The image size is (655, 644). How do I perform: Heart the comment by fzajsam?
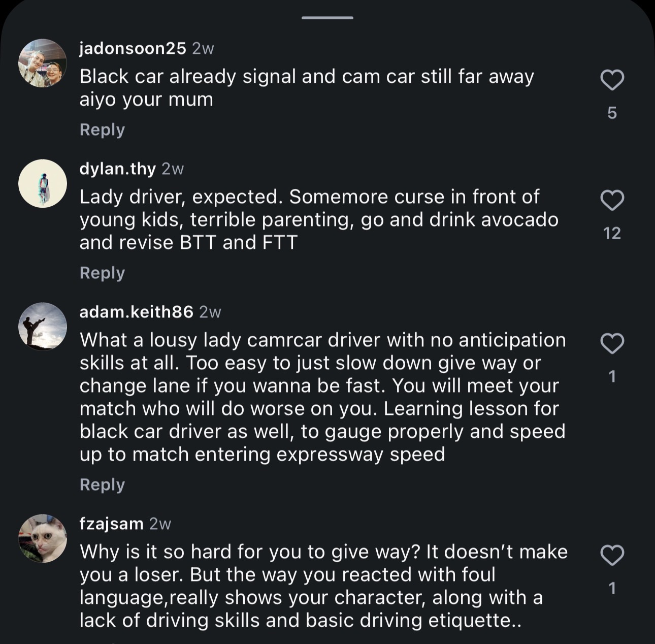[x=612, y=556]
